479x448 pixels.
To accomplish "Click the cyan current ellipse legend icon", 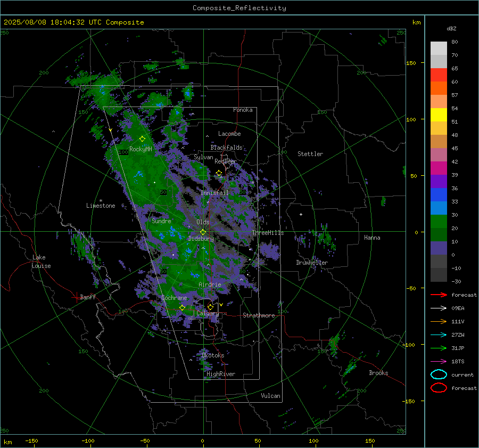I will pyautogui.click(x=439, y=374).
